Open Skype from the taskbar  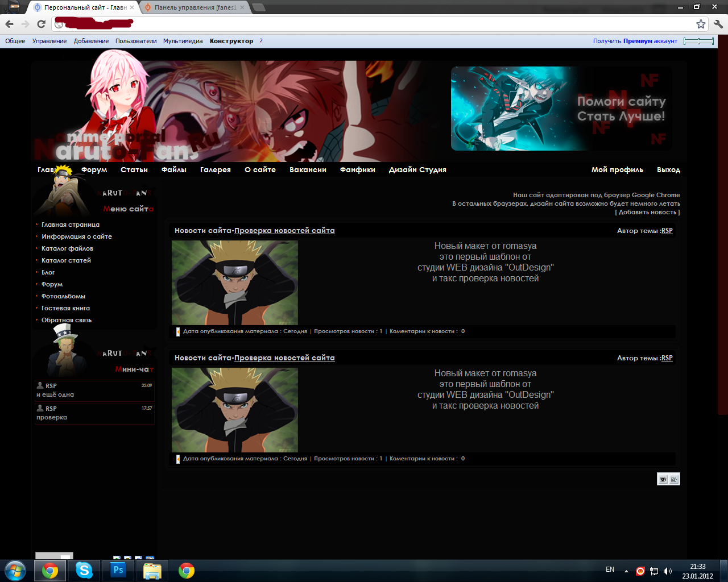pyautogui.click(x=84, y=570)
